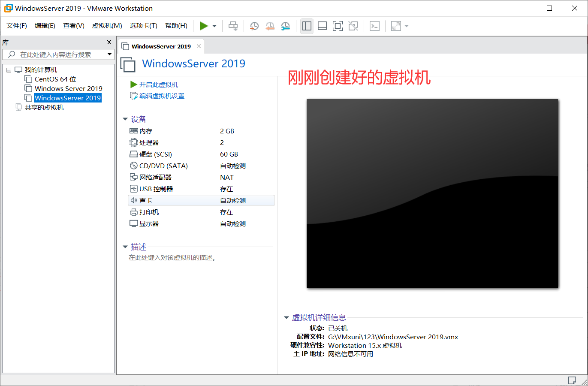Select 我的计算机 in the library

[41, 70]
